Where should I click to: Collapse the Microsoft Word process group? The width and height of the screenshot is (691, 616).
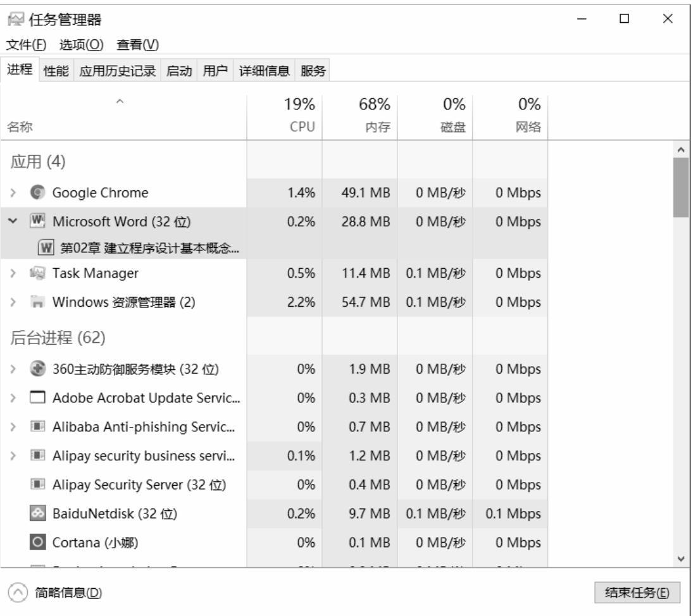(x=13, y=221)
